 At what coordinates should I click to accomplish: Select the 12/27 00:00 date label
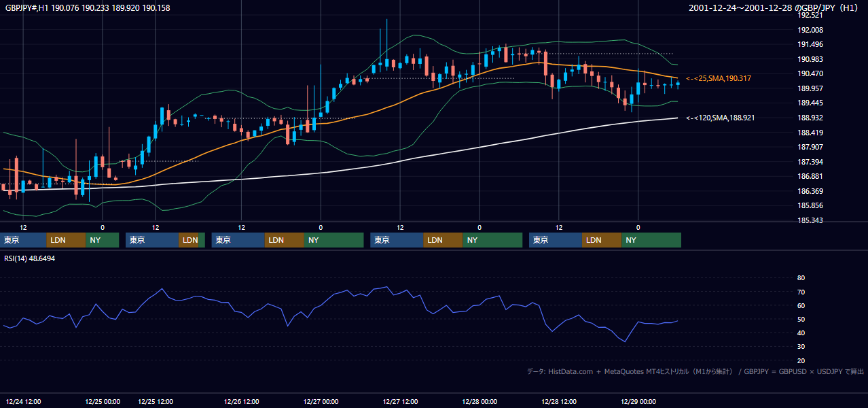tap(321, 402)
